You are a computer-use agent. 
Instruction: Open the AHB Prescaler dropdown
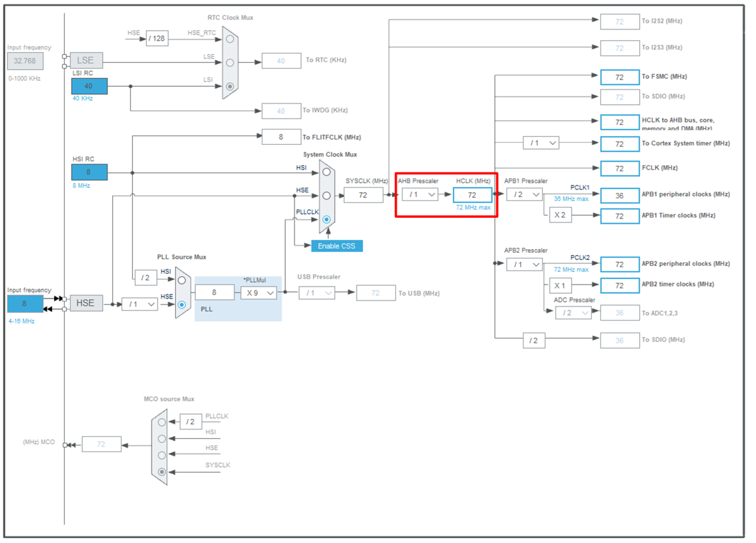420,194
